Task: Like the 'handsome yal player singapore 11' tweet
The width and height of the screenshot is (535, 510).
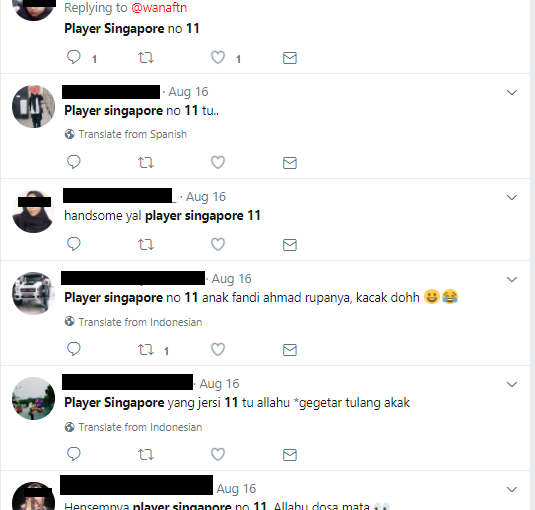Action: [x=218, y=244]
